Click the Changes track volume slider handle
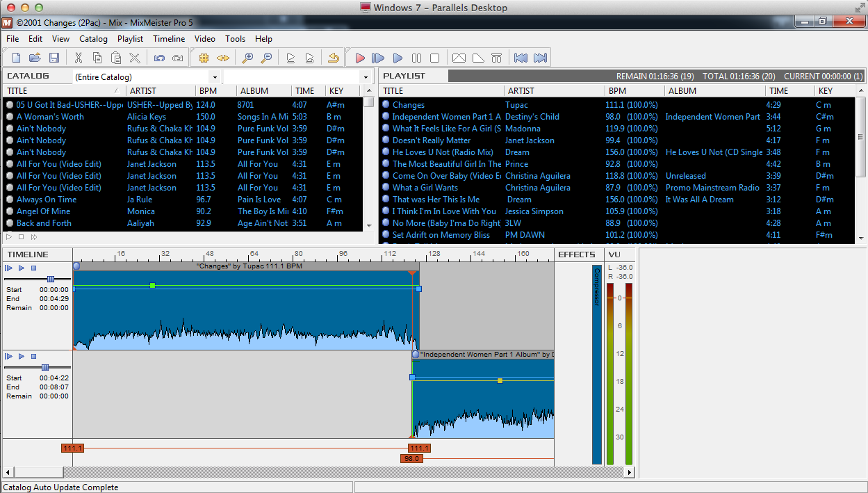868x493 pixels. 51,279
